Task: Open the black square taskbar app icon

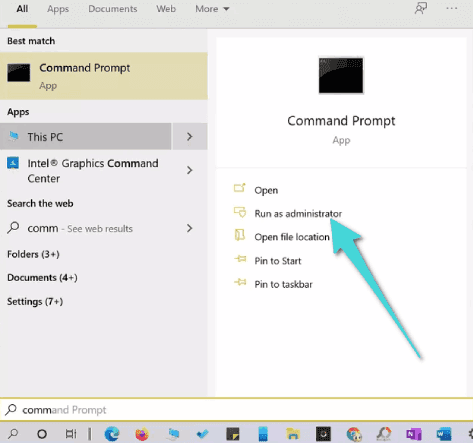Action: [323, 434]
